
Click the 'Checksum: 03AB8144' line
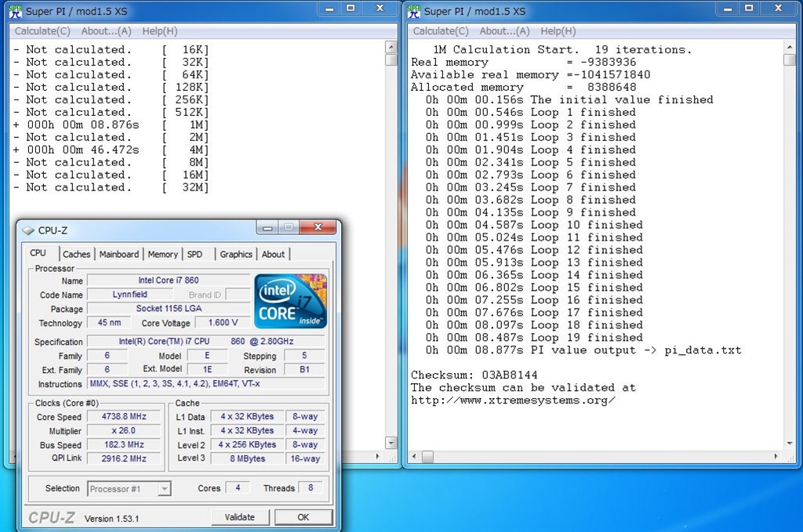pyautogui.click(x=474, y=375)
